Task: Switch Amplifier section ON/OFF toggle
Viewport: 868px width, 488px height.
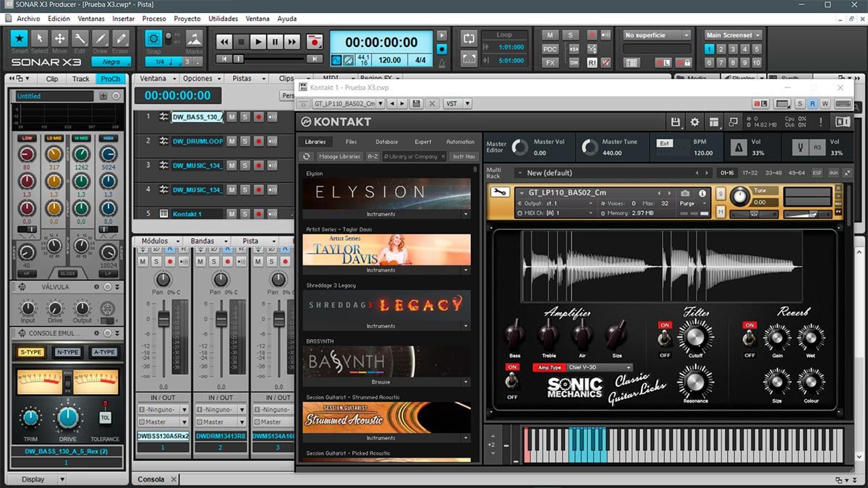Action: point(512,382)
